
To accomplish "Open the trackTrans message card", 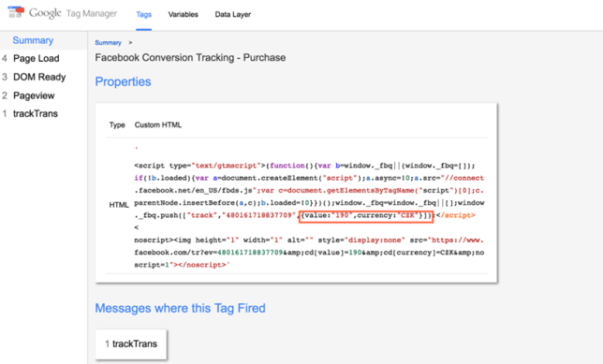I will tap(131, 344).
